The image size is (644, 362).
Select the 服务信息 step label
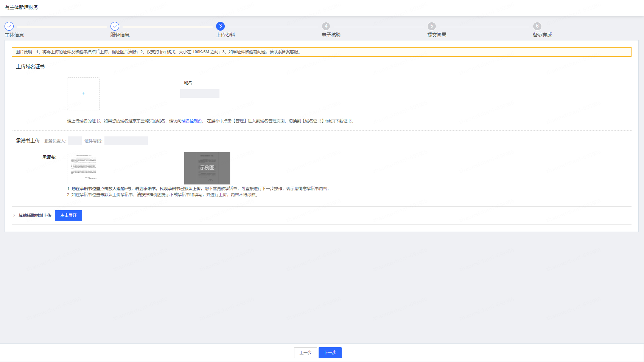[120, 35]
